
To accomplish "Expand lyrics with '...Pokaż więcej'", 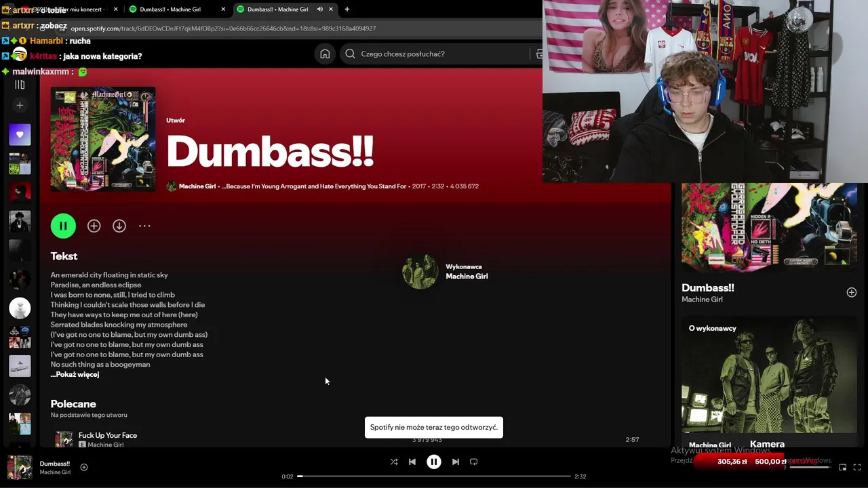I will 75,375.
